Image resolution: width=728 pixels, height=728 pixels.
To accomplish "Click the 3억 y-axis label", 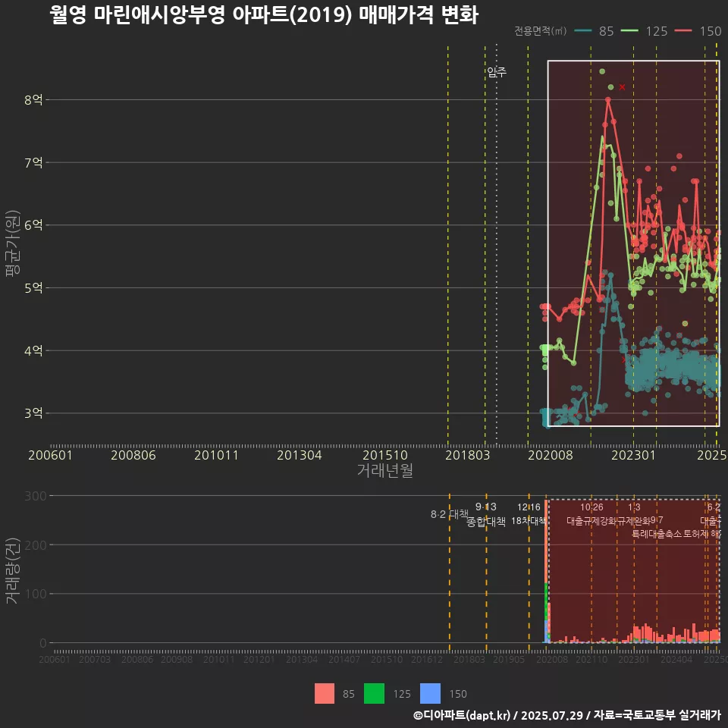I will 33,413.
